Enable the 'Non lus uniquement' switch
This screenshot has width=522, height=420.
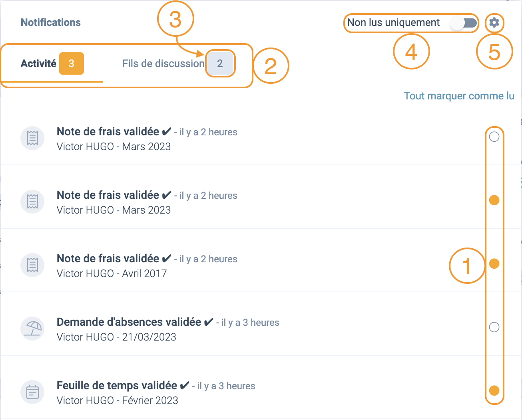tap(463, 23)
